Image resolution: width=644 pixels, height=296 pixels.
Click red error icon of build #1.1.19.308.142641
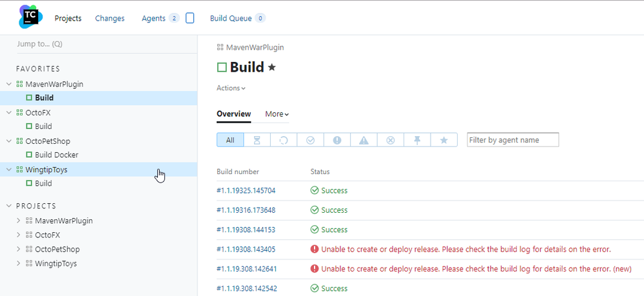315,269
